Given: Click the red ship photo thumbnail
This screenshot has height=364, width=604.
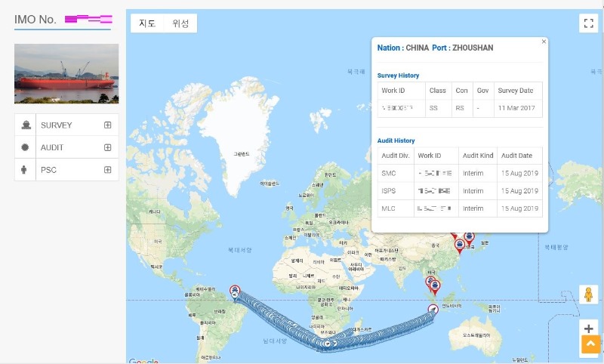Looking at the screenshot, I should pyautogui.click(x=66, y=73).
